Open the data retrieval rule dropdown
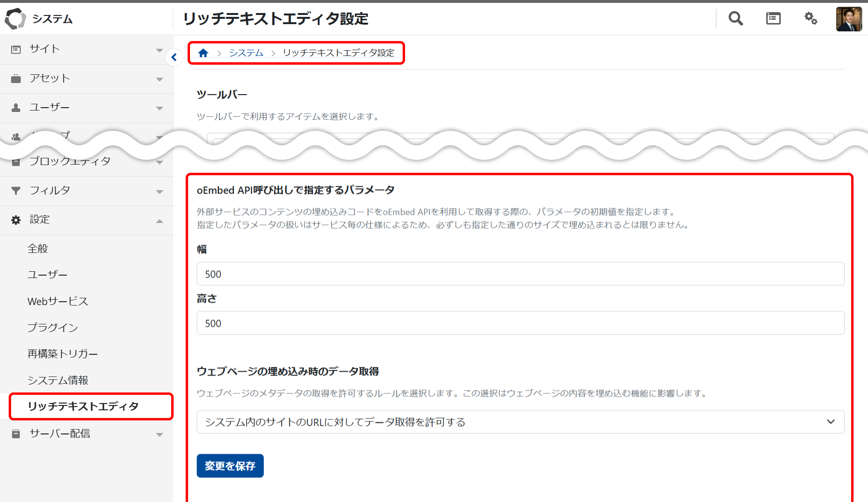The width and height of the screenshot is (868, 502). coord(520,422)
